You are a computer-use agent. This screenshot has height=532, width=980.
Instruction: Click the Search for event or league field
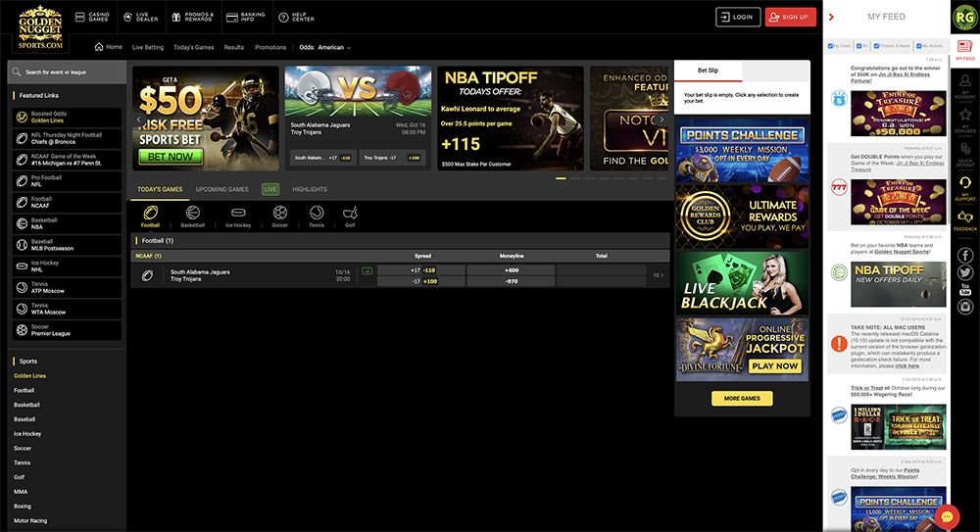coord(67,72)
